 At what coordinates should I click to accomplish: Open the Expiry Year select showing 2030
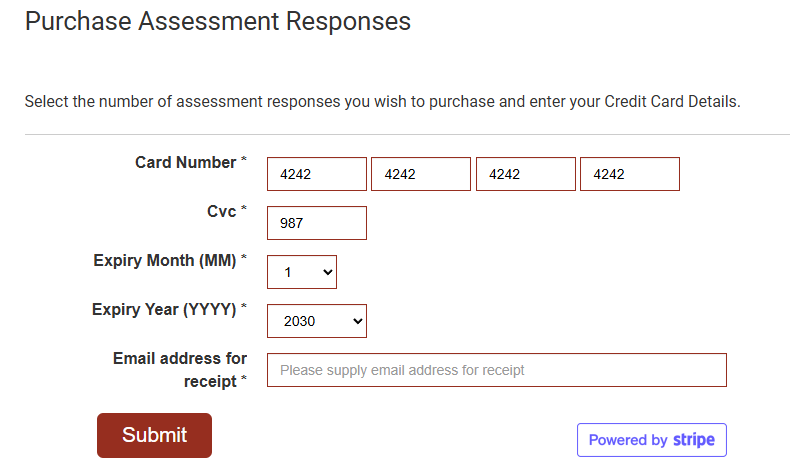coord(316,321)
